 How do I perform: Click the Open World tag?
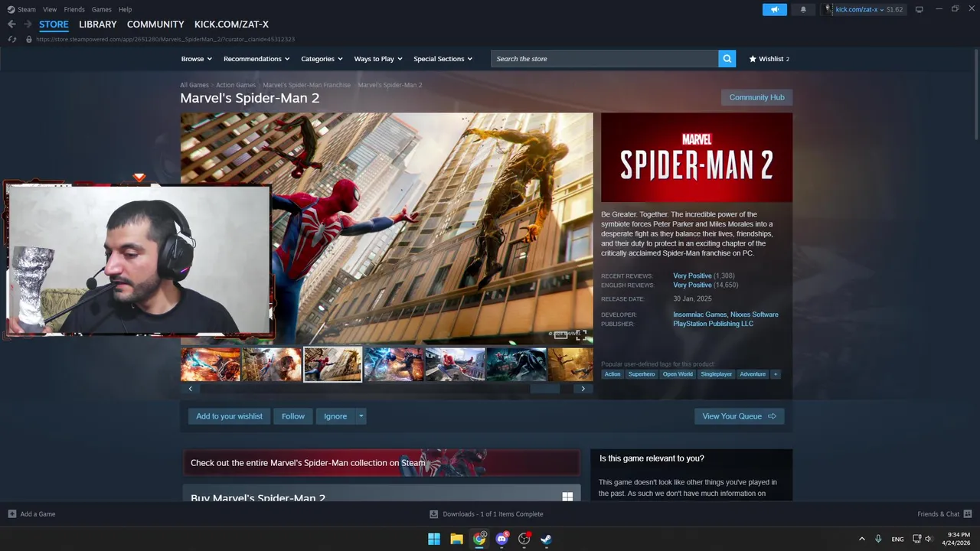(x=678, y=374)
